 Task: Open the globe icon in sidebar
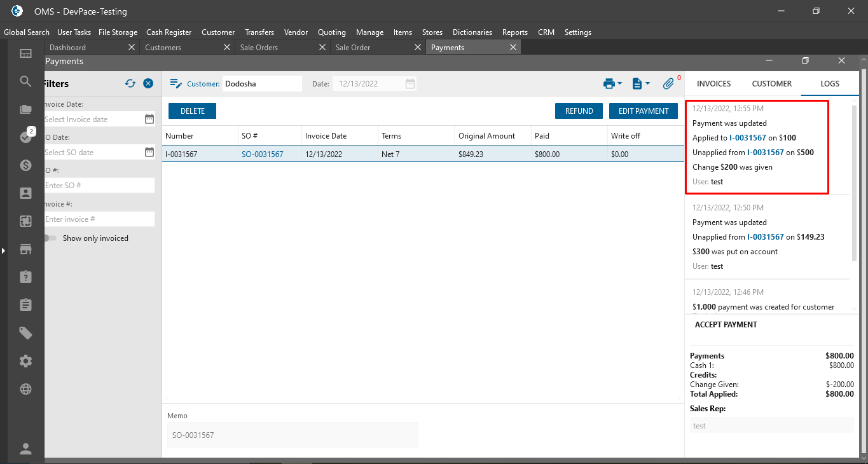point(25,389)
